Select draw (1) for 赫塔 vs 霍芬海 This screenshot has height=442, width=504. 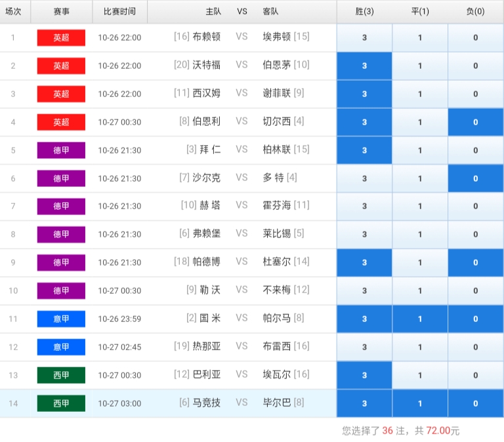(420, 206)
